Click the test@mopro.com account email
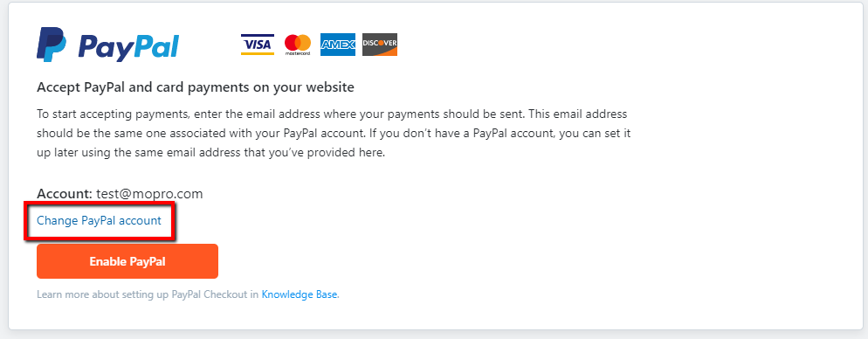 coord(149,194)
